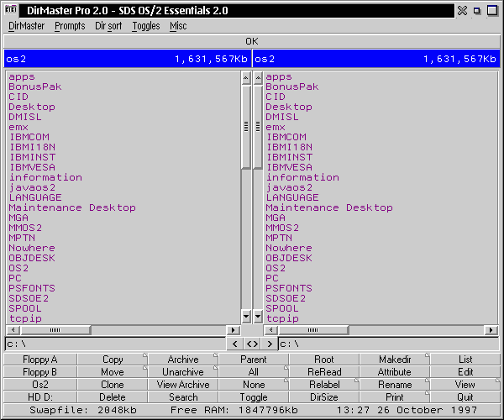
Task: Click the Copy button
Action: [x=113, y=360]
